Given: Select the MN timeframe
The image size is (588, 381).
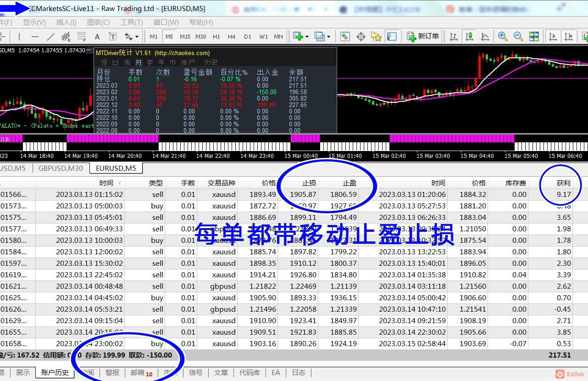Looking at the screenshot, I should [x=278, y=37].
